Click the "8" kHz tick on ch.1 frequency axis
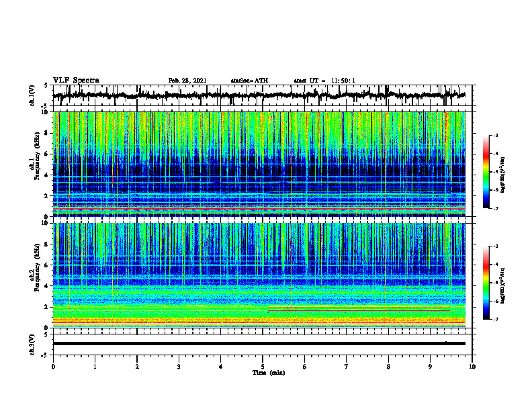The width and height of the screenshot is (532, 411). tap(47, 133)
